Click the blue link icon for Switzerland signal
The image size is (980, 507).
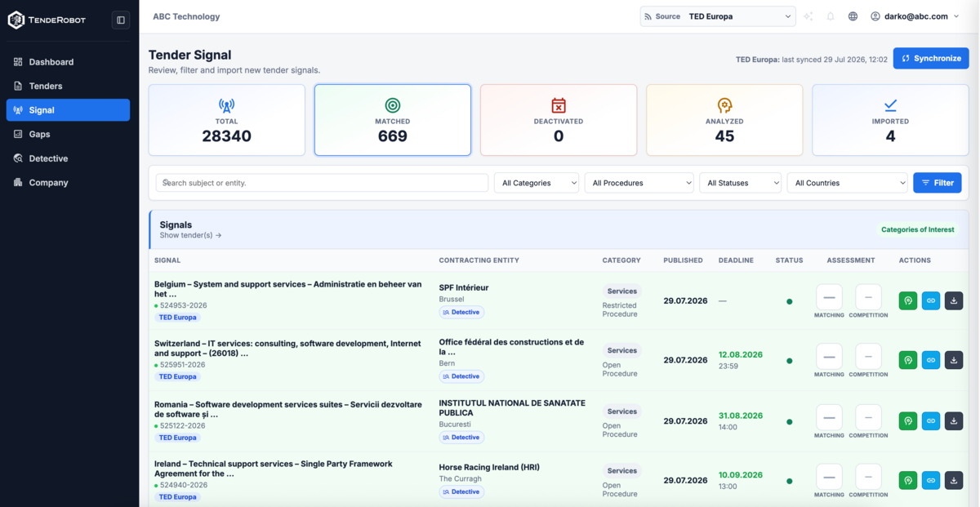pos(931,360)
